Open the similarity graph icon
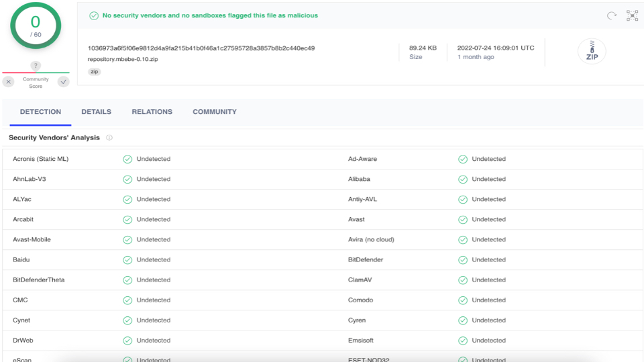644x362 pixels. tap(632, 15)
